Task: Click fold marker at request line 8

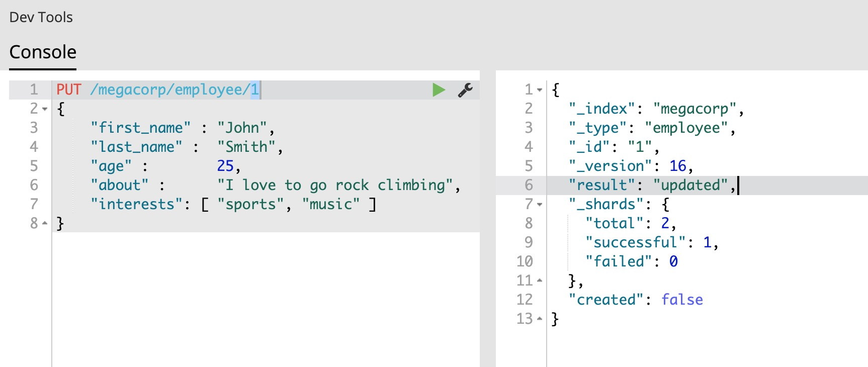Action: pyautogui.click(x=45, y=223)
